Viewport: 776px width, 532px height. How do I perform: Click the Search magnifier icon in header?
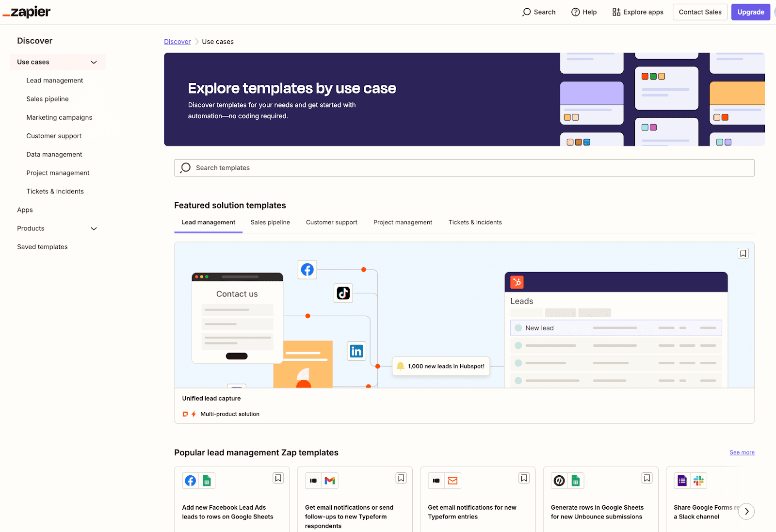(527, 12)
